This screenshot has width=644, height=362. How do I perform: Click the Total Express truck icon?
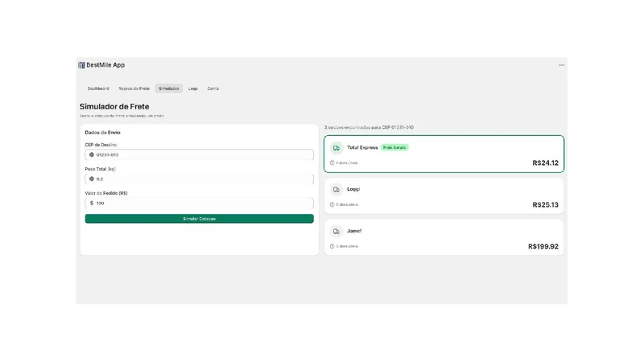(x=336, y=148)
